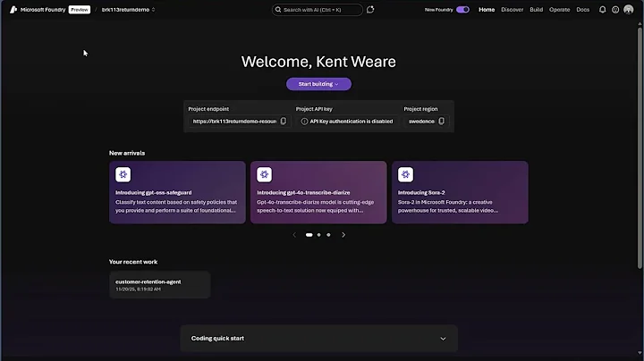The width and height of the screenshot is (644, 361).
Task: Click the scrollbar down arrow
Action: click(640, 353)
